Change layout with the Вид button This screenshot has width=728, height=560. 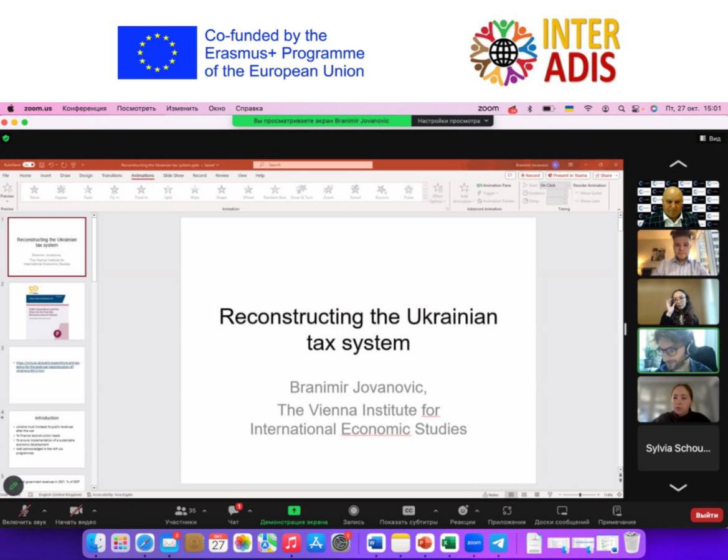pyautogui.click(x=711, y=138)
